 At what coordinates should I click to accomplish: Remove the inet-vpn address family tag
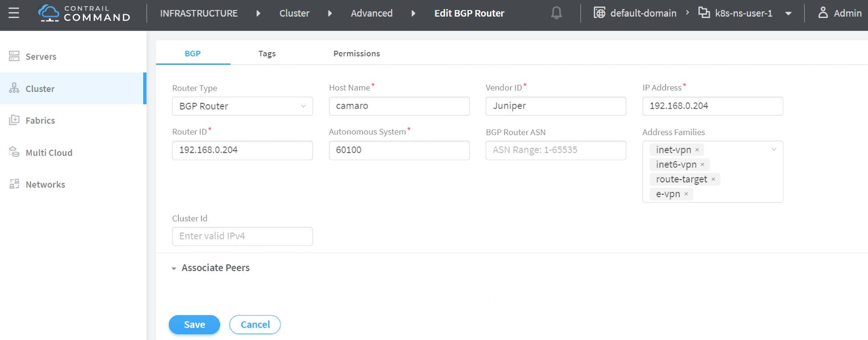pos(697,150)
